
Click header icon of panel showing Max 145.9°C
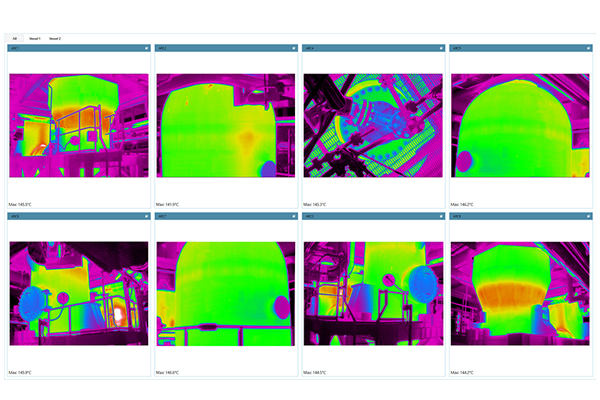pyautogui.click(x=146, y=216)
